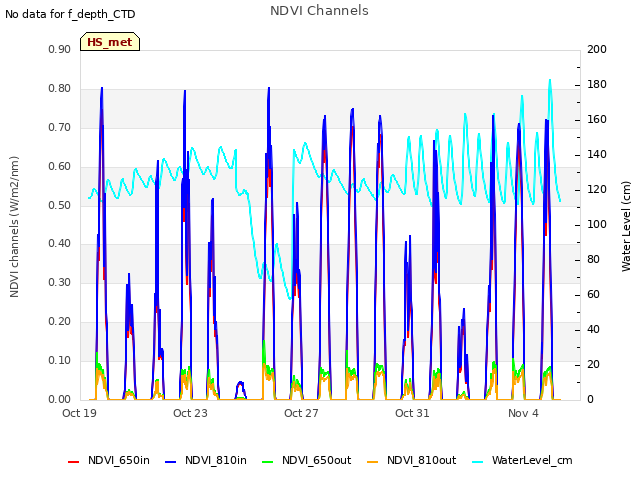Click the Oct 27 x-axis label

point(301,413)
